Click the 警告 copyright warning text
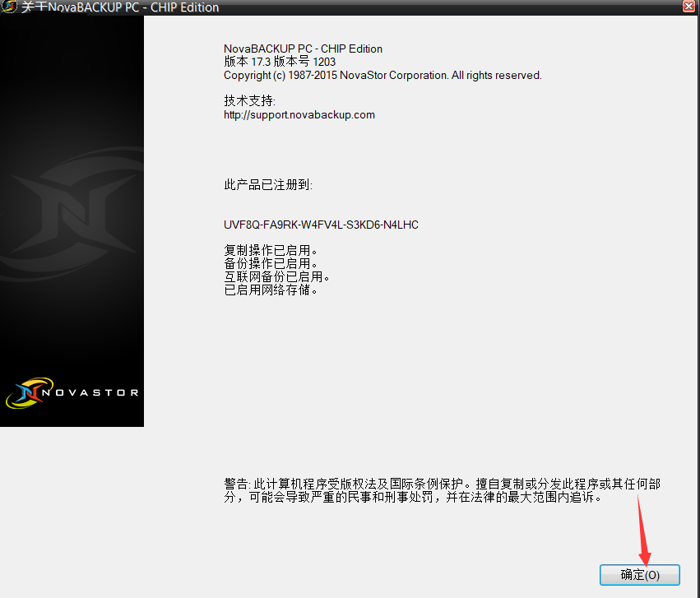This screenshot has height=598, width=700. 442,490
